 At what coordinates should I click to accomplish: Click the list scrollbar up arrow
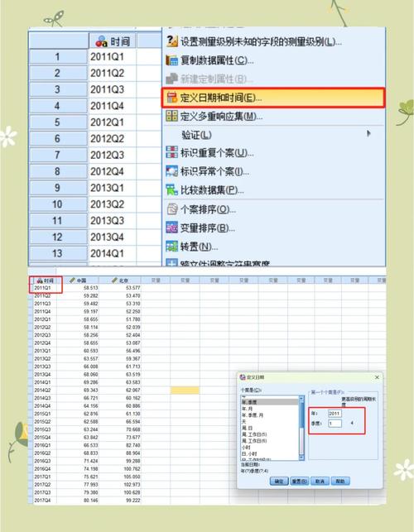pyautogui.click(x=301, y=398)
